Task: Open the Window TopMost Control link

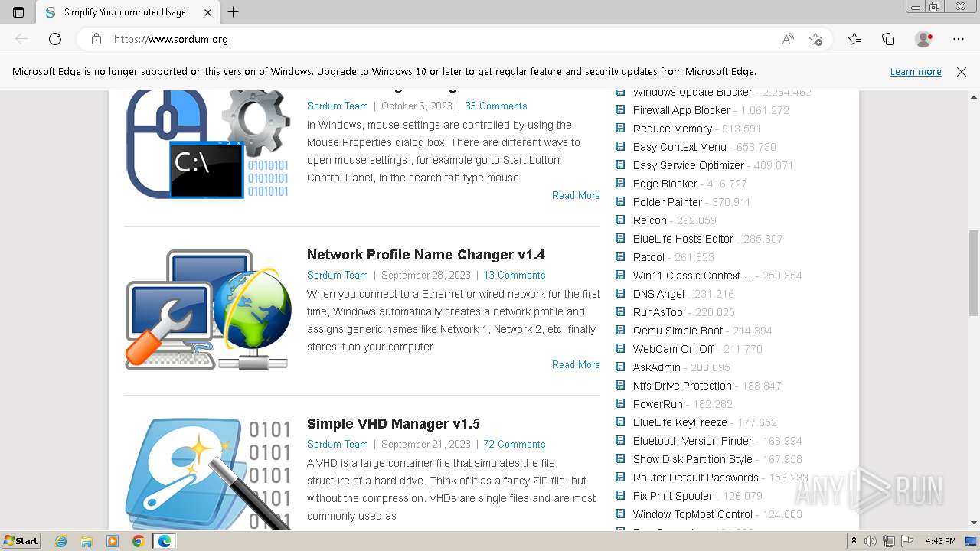Action: click(693, 514)
